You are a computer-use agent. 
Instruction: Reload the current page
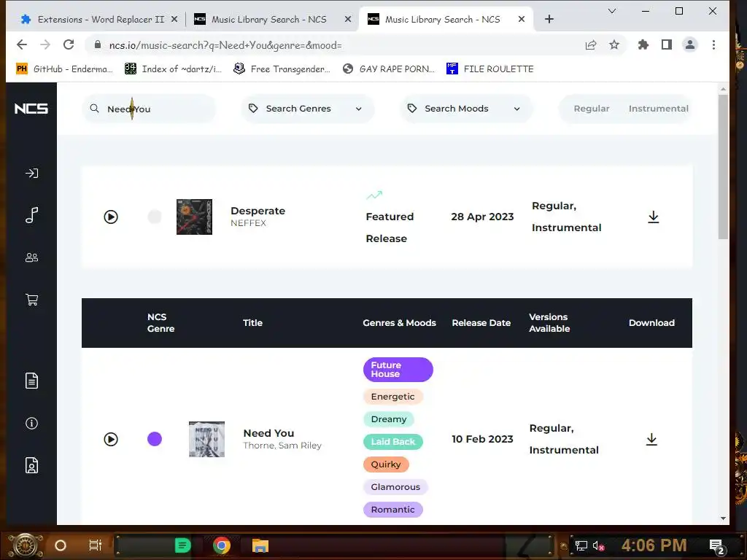69,44
